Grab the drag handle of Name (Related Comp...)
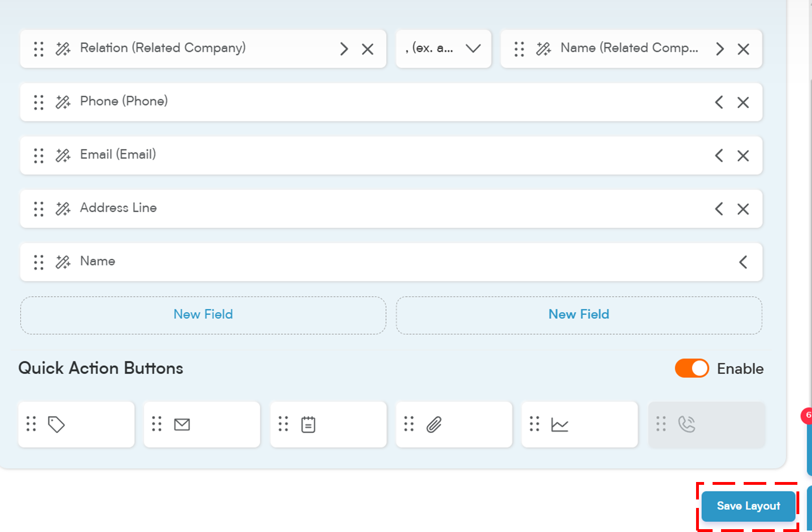 519,49
